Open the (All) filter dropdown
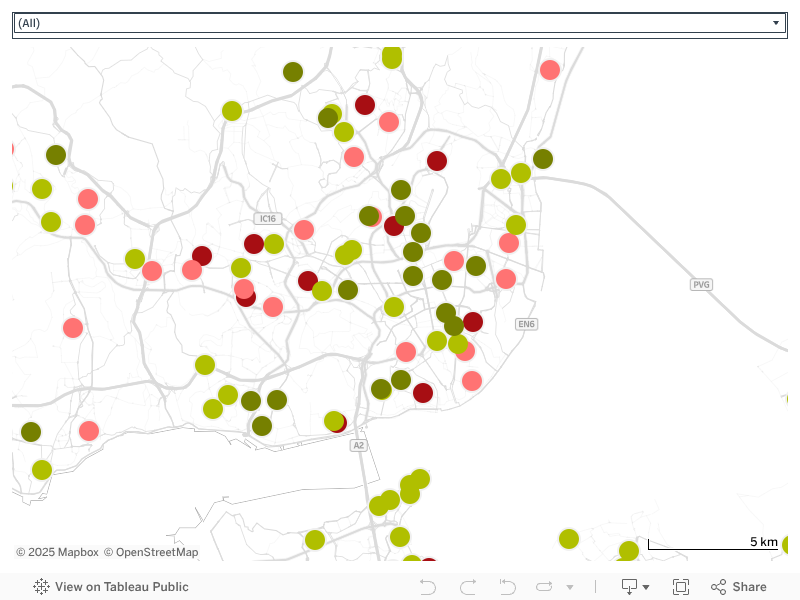The height and width of the screenshot is (600, 800). coord(399,23)
